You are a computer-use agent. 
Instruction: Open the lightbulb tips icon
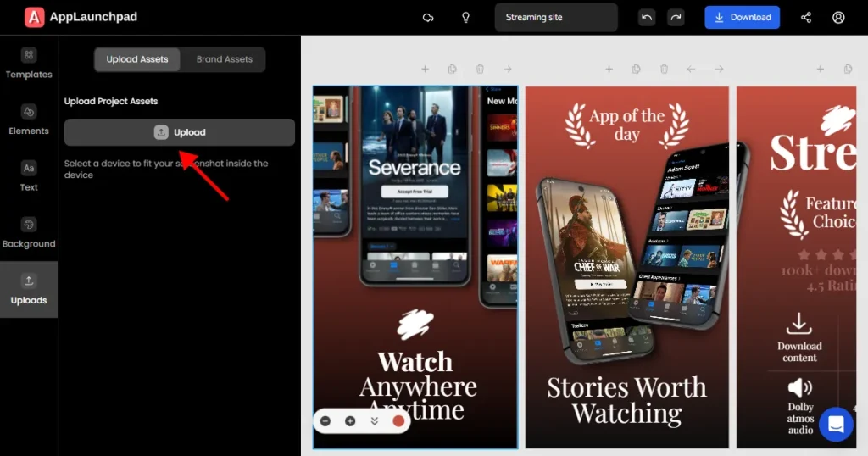click(465, 18)
